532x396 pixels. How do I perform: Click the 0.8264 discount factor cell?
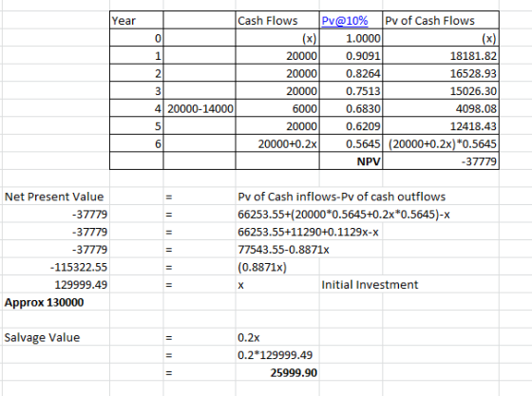coord(351,73)
